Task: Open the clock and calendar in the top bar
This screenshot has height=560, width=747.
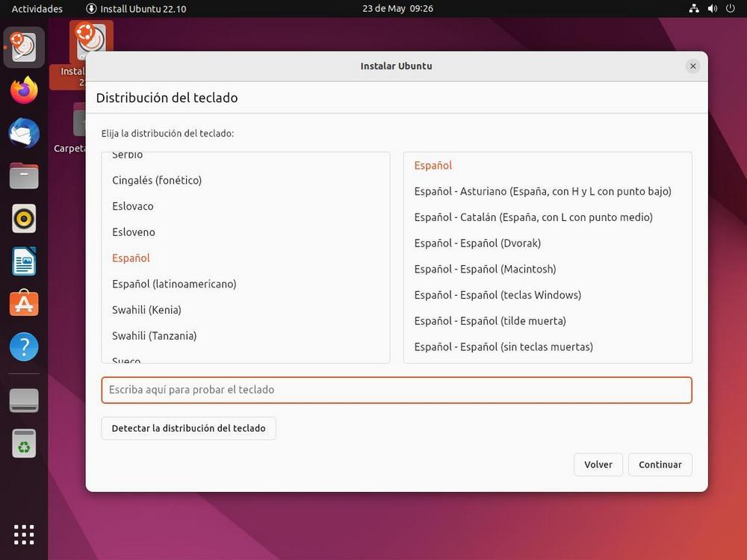Action: [x=398, y=8]
